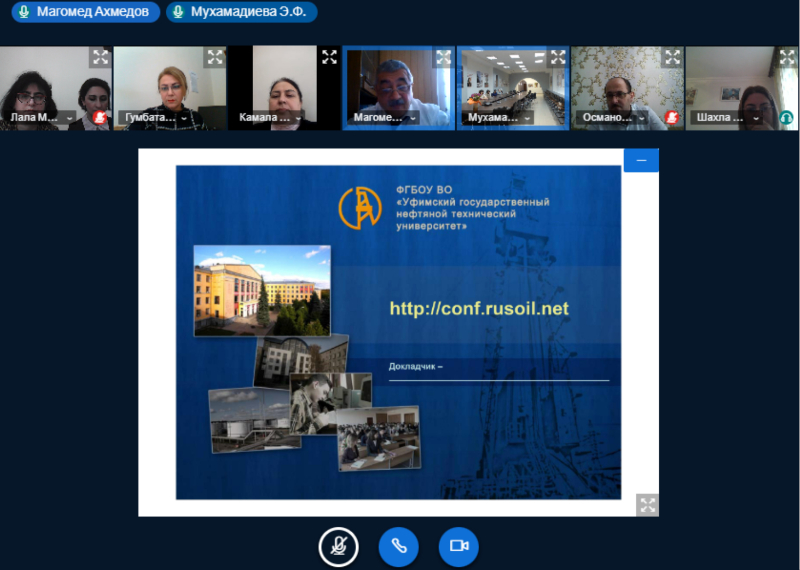Expand Гумбата's video to fullscreen
The width and height of the screenshot is (800, 570).
[x=215, y=57]
